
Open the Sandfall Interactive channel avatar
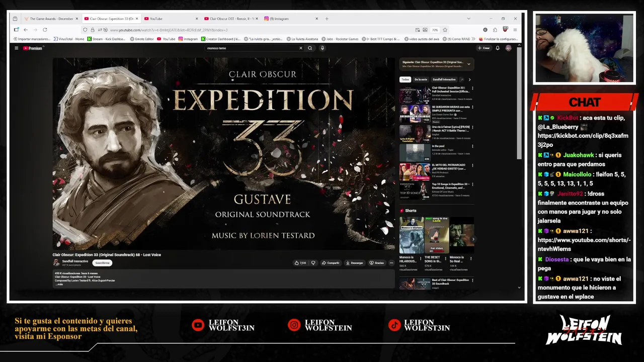point(56,262)
